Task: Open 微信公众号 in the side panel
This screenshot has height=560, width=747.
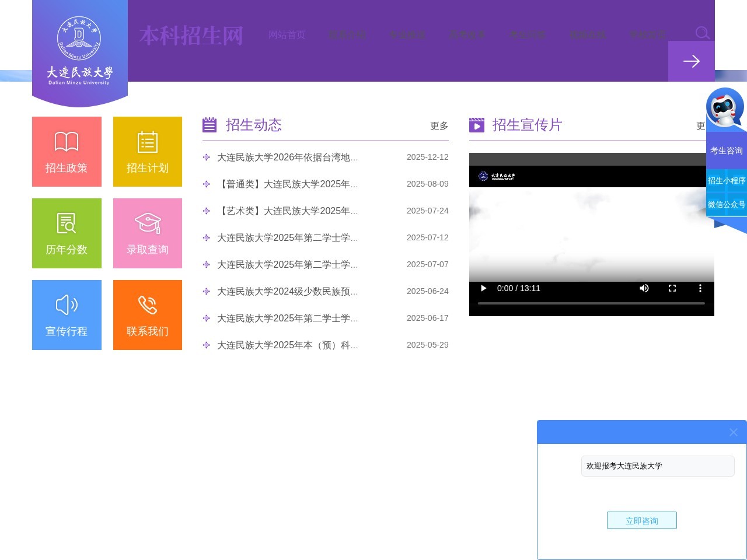Action: (727, 204)
